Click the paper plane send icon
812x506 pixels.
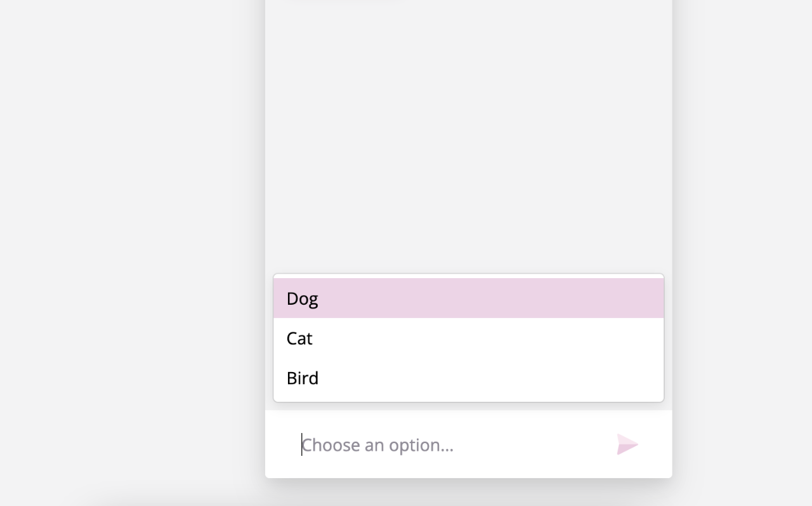627,444
